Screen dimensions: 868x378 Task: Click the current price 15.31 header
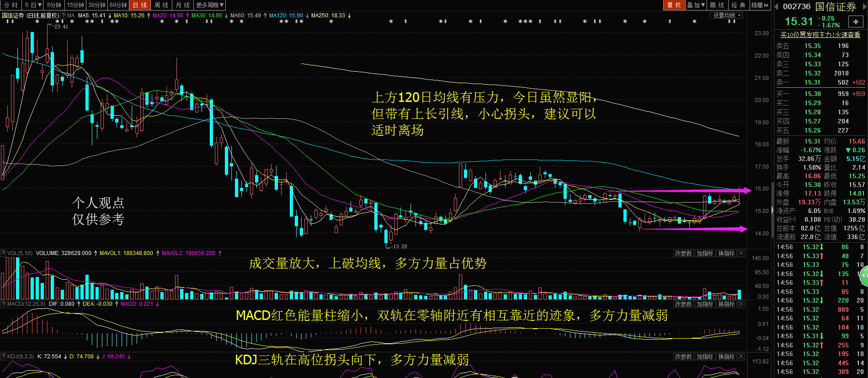[x=799, y=21]
